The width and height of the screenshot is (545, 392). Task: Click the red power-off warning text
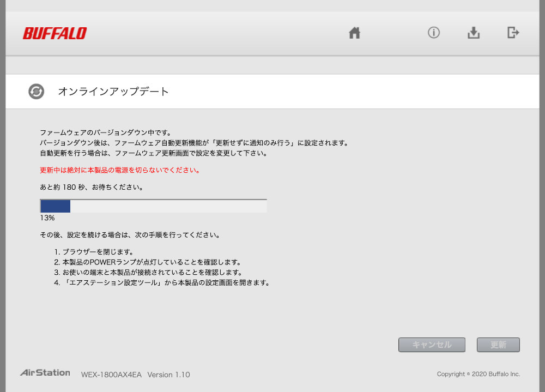click(x=119, y=170)
